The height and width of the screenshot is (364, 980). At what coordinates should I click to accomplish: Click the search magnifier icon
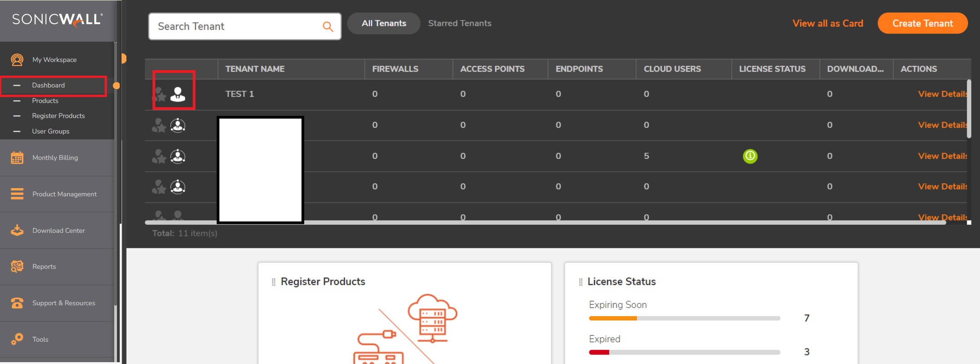coord(328,26)
